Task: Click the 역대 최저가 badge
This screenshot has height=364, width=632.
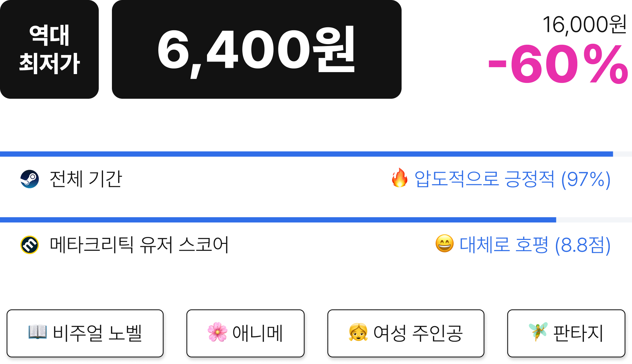Action: point(49,49)
